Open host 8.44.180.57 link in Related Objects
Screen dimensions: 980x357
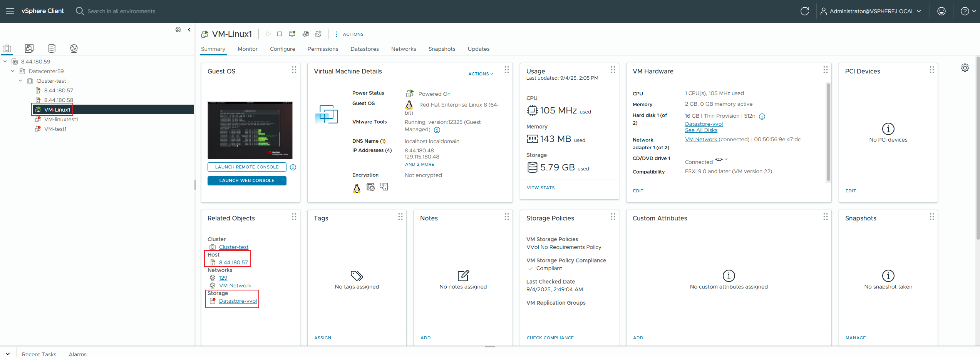[233, 262]
